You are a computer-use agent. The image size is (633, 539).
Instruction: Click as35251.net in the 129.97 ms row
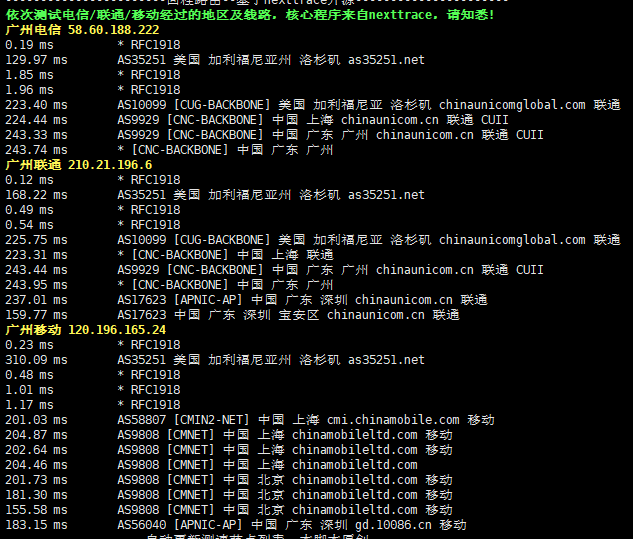click(386, 60)
